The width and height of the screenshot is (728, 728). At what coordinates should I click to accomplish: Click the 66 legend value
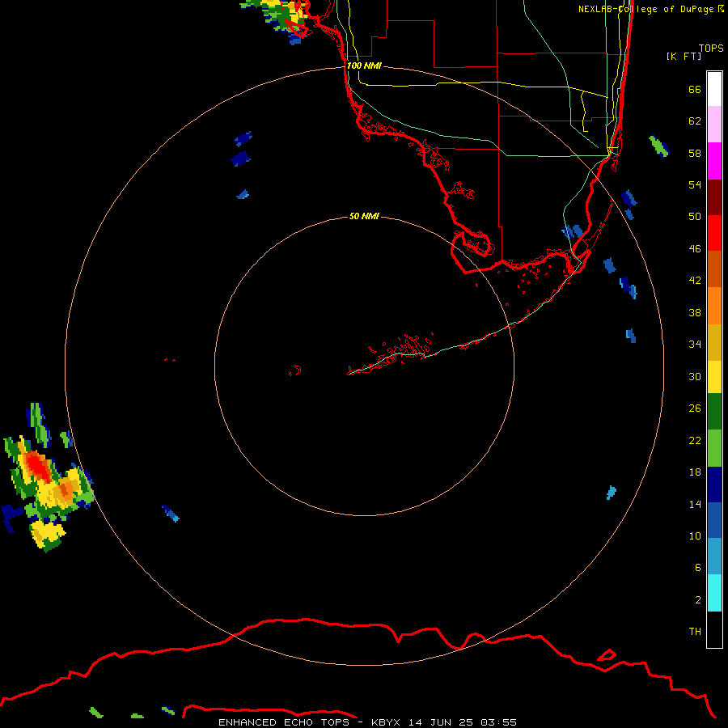(x=695, y=89)
